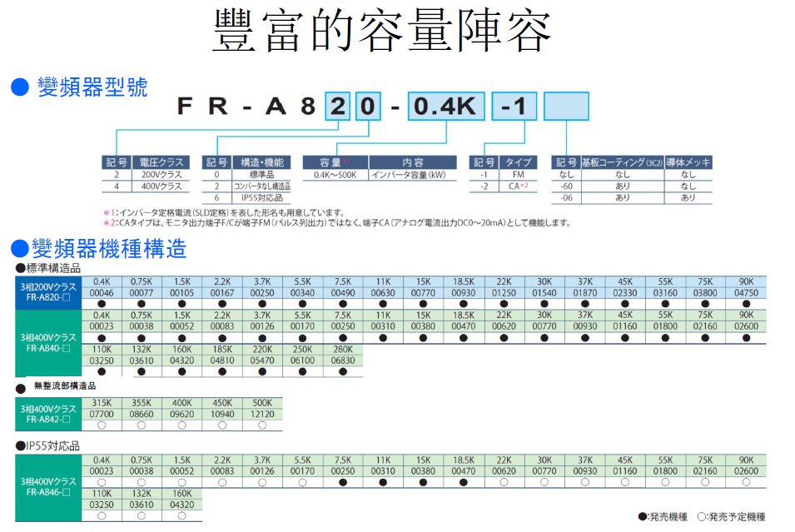Viewport: 795px width, 532px height.
Task: Click the 450K capacity cell
Action: 222,403
